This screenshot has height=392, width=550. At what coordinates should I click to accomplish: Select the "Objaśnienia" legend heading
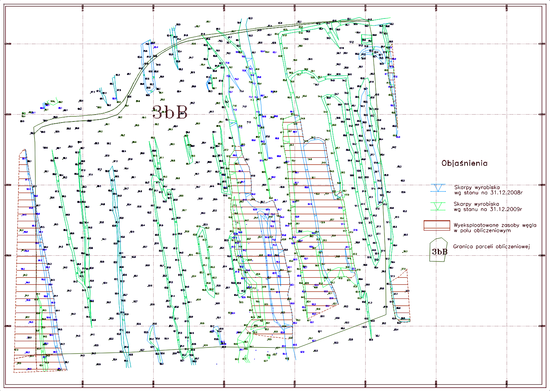tap(464, 163)
